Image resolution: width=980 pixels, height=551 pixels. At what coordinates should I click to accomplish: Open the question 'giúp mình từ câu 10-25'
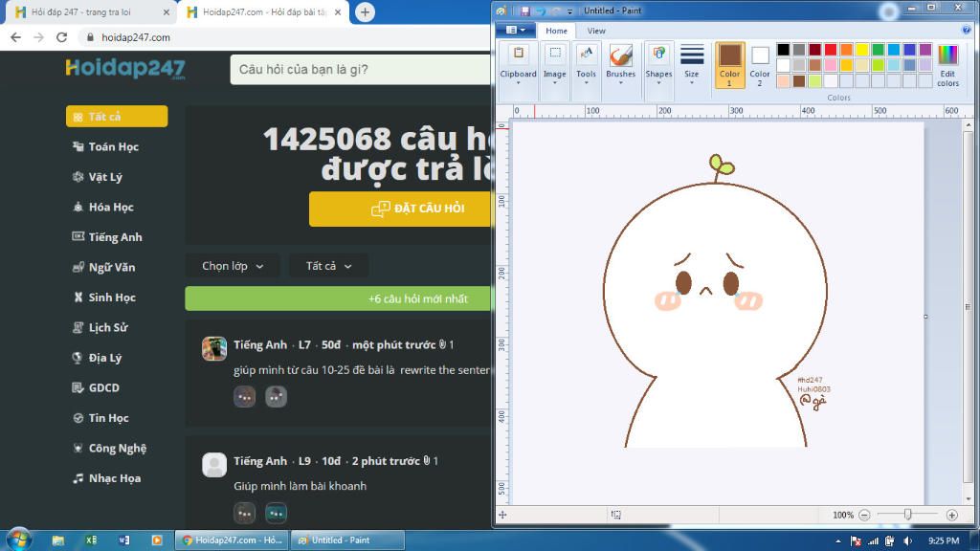click(x=363, y=370)
